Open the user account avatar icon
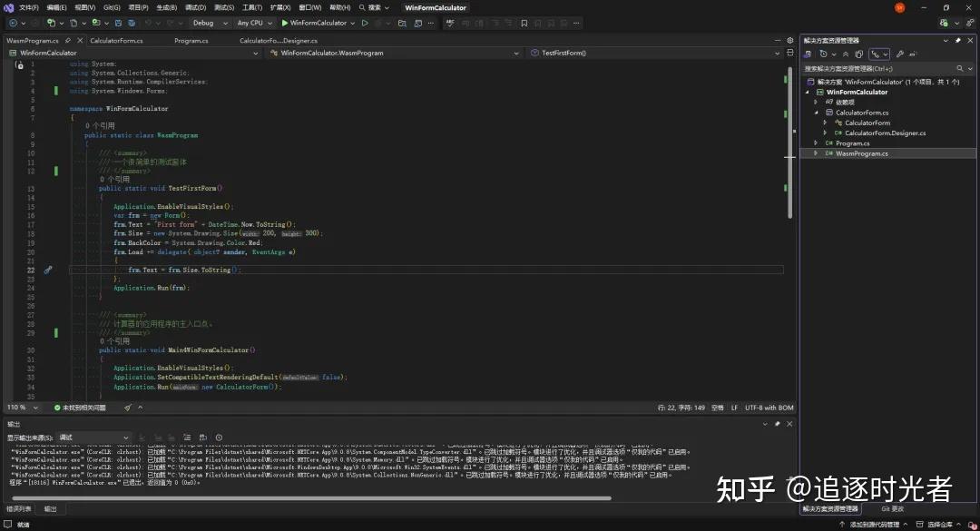The height and width of the screenshot is (531, 980). [x=899, y=7]
